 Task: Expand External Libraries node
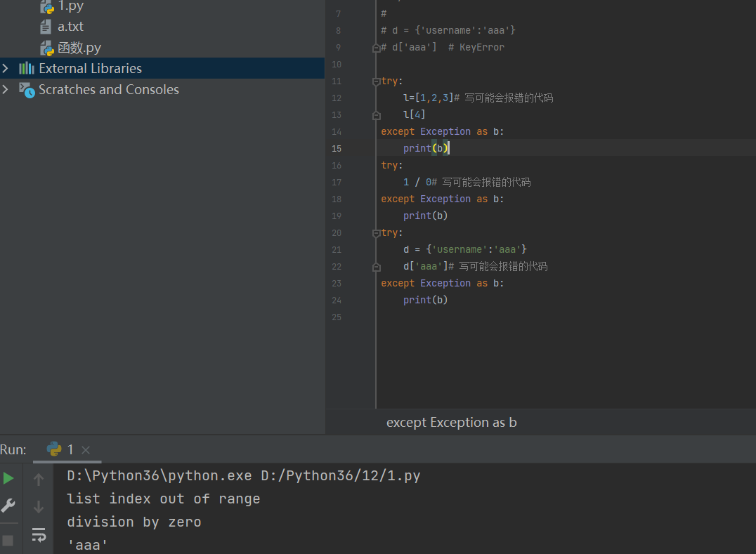coord(6,68)
